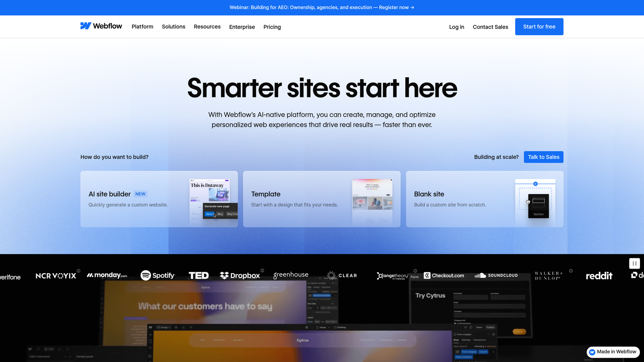
Task: Expand the Solutions menu
Action: tap(173, 27)
